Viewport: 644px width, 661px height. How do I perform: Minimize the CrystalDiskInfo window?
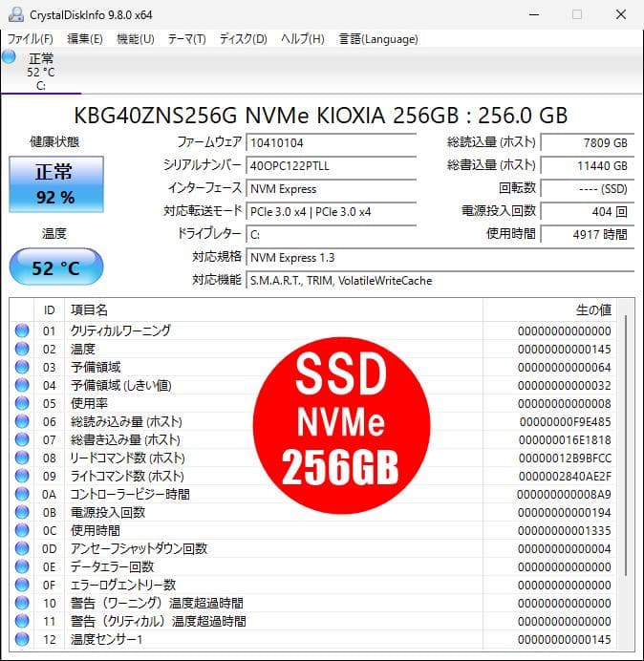(534, 14)
